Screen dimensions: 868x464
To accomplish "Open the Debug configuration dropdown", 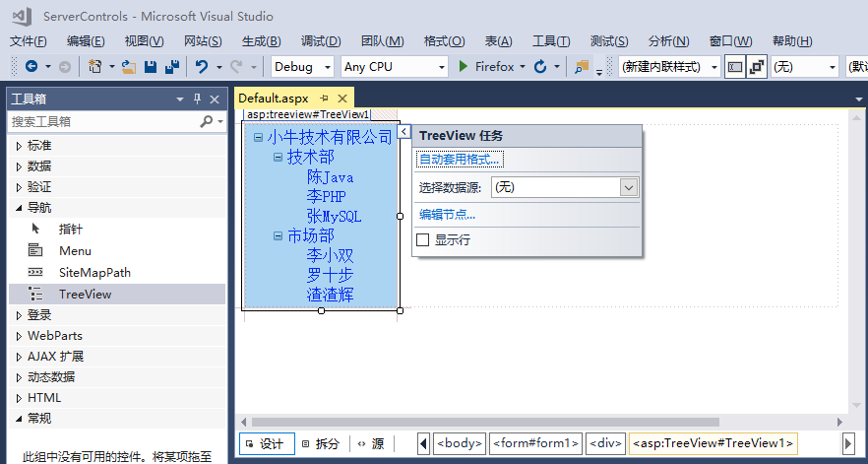I will (326, 67).
